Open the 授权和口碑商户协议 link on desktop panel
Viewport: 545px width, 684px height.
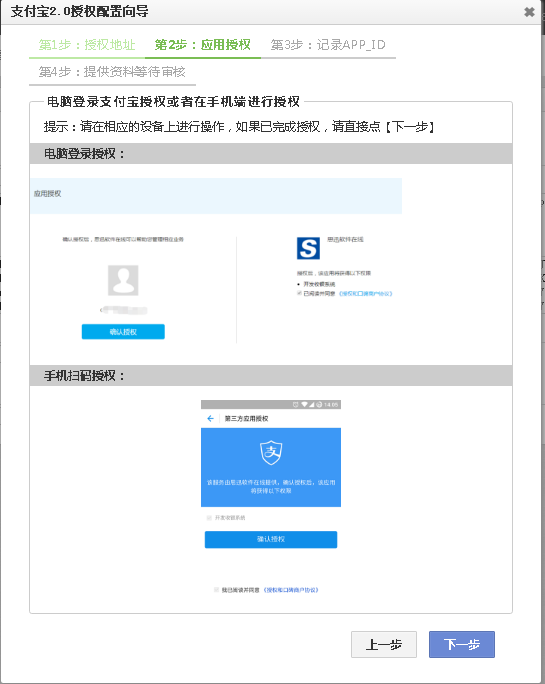[x=366, y=294]
